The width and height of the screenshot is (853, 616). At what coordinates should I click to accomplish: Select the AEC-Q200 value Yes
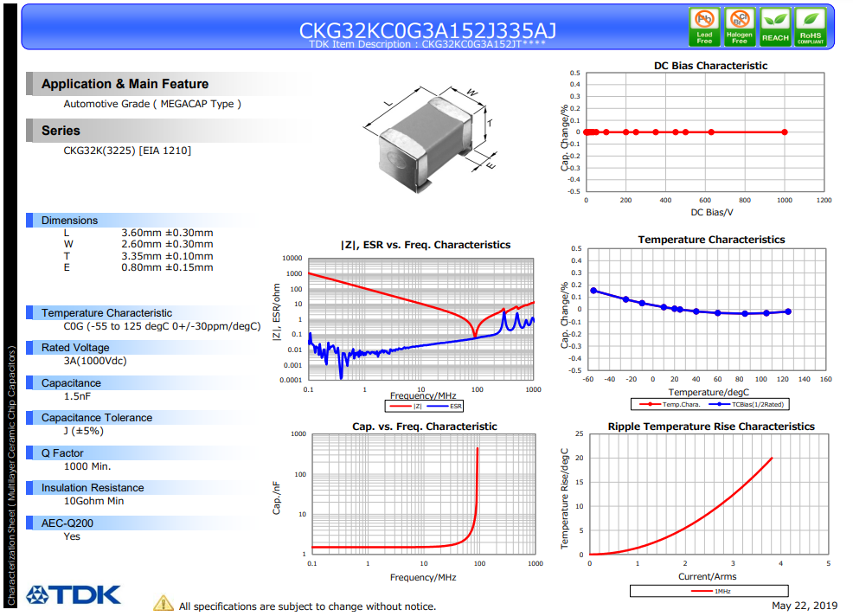pos(72,536)
